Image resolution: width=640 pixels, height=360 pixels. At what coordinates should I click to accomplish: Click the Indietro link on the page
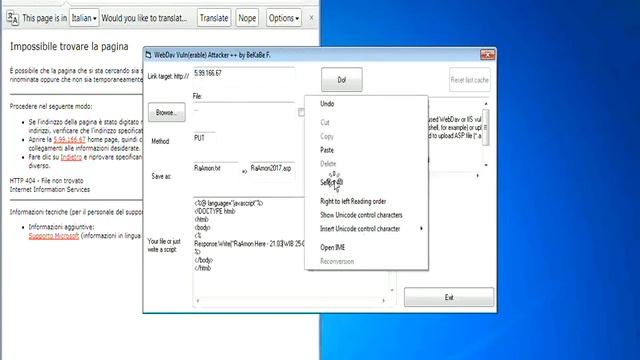71,157
